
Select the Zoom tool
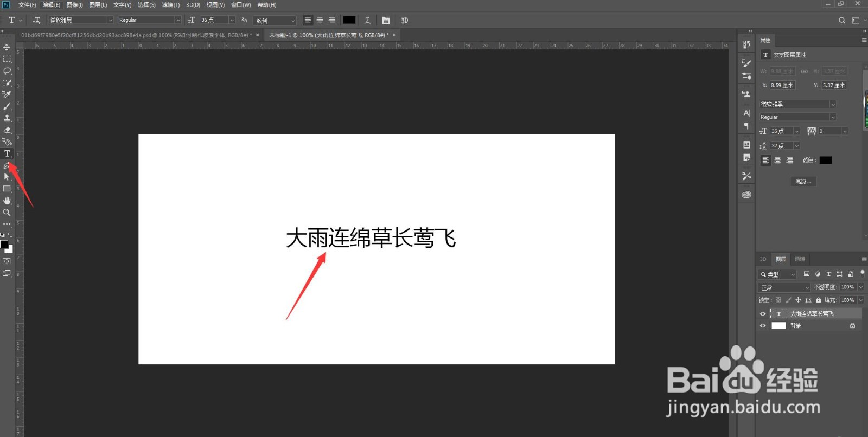(7, 213)
